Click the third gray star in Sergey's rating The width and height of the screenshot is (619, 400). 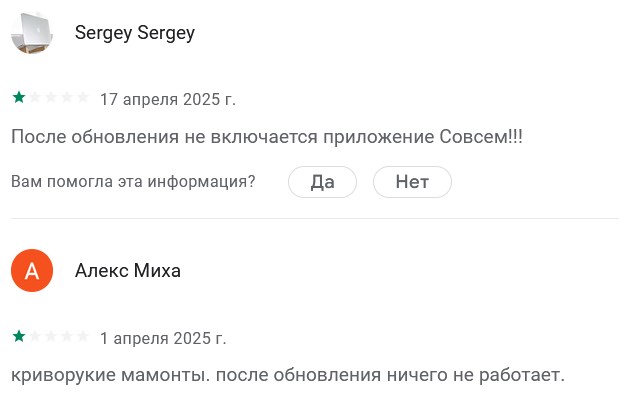pyautogui.click(x=51, y=97)
